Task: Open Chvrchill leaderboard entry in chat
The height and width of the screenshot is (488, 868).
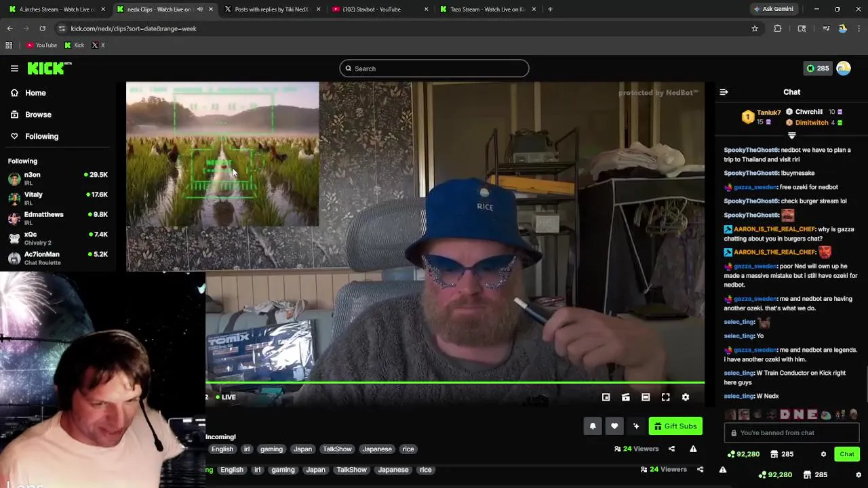Action: click(814, 112)
